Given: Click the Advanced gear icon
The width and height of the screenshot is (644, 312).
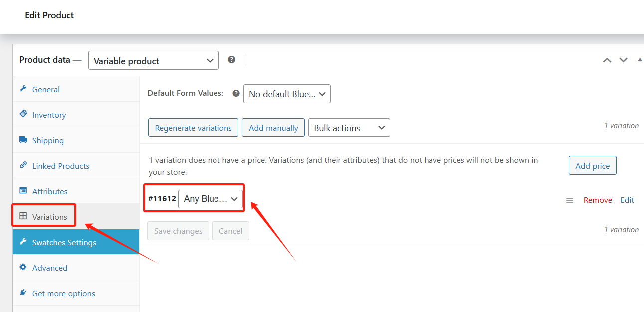Looking at the screenshot, I should (x=23, y=267).
